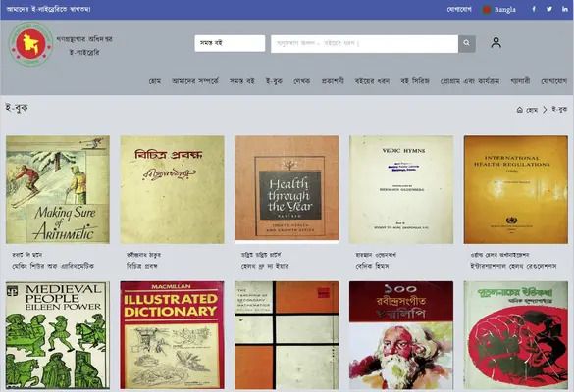Image resolution: width=574 pixels, height=392 pixels.
Task: Open the লেখক navigation menu item
Action: pos(302,81)
